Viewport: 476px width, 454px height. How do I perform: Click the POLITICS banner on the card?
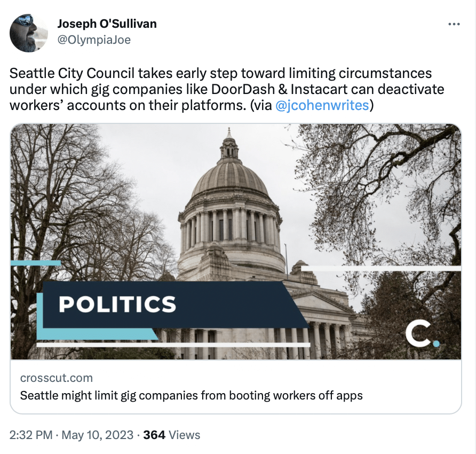[x=117, y=304]
